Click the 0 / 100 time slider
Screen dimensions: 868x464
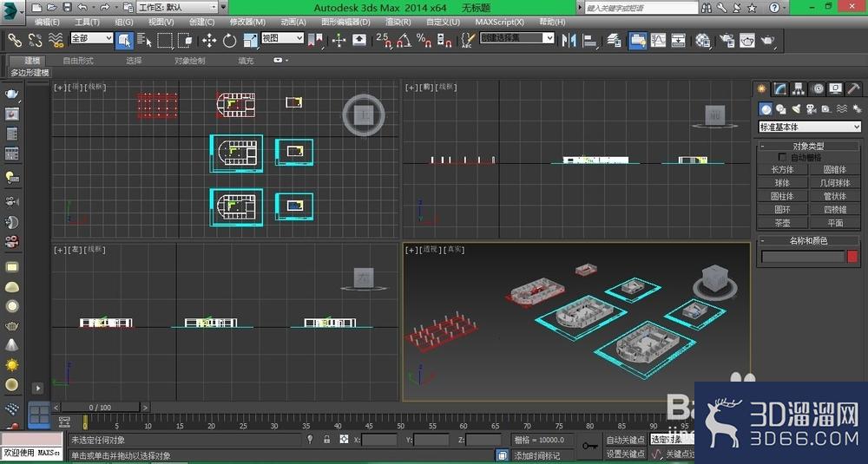[x=100, y=407]
